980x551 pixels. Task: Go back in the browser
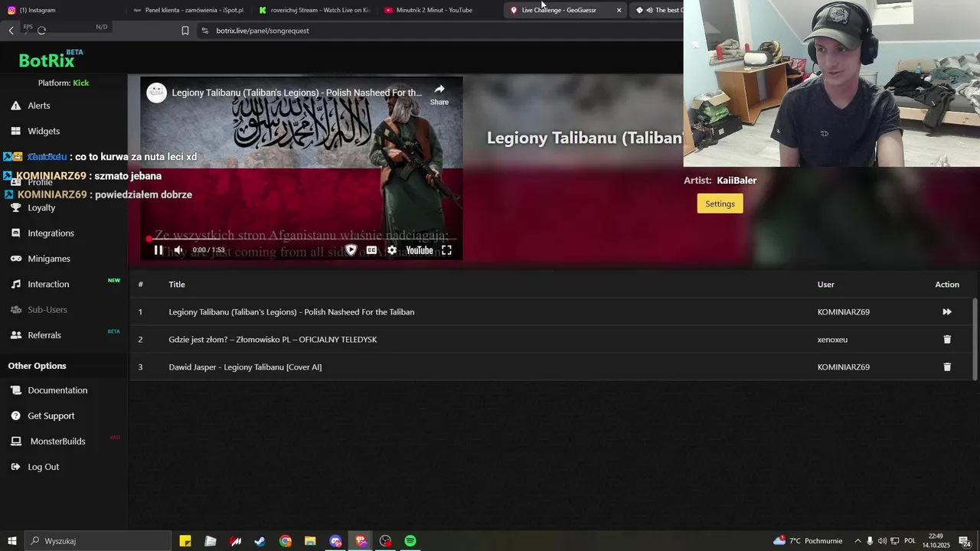tap(11, 31)
